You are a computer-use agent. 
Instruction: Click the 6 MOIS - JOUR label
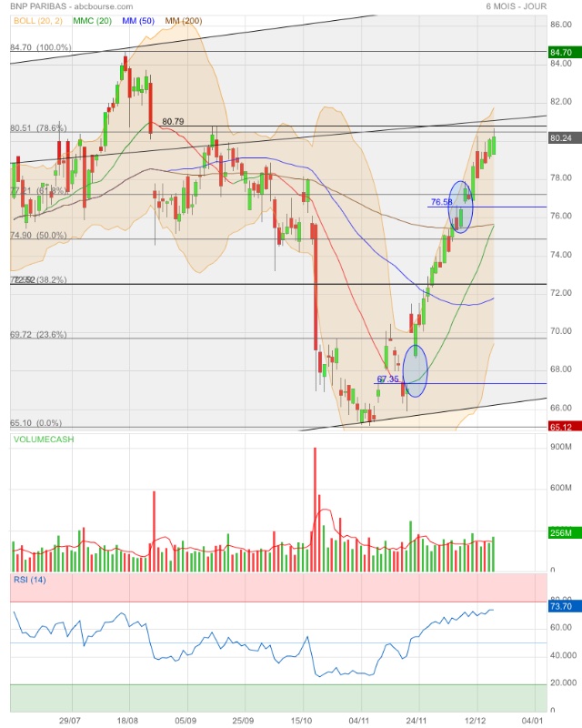(x=517, y=6)
